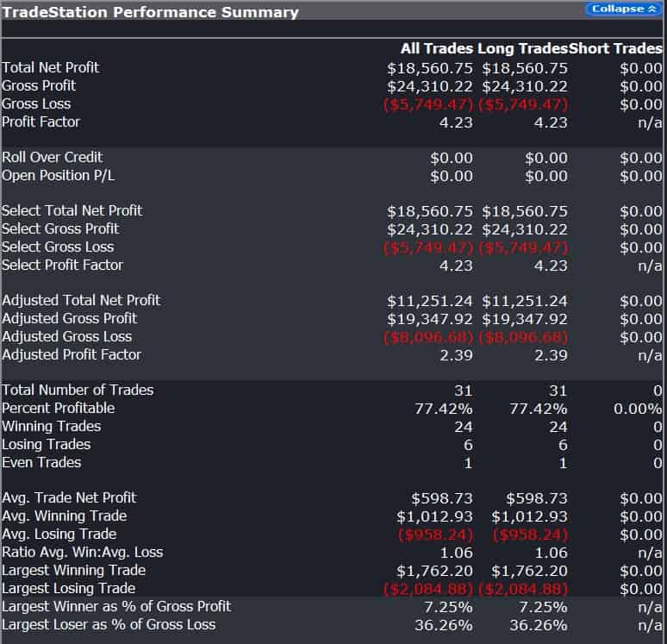Click Total Number of Trades All Trades 31

click(464, 391)
